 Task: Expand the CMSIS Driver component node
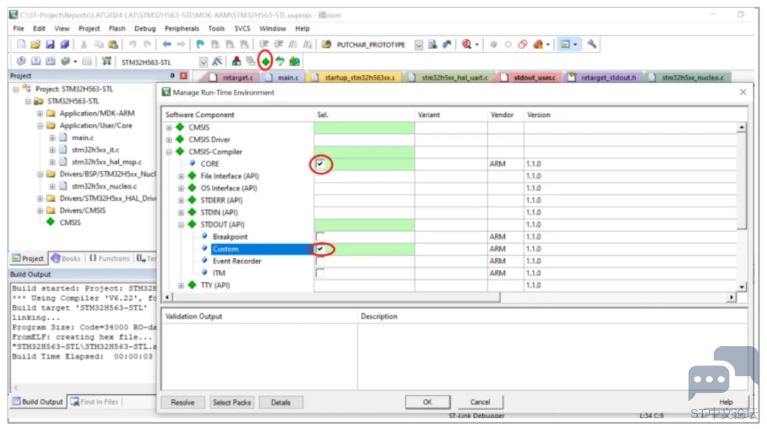point(170,139)
